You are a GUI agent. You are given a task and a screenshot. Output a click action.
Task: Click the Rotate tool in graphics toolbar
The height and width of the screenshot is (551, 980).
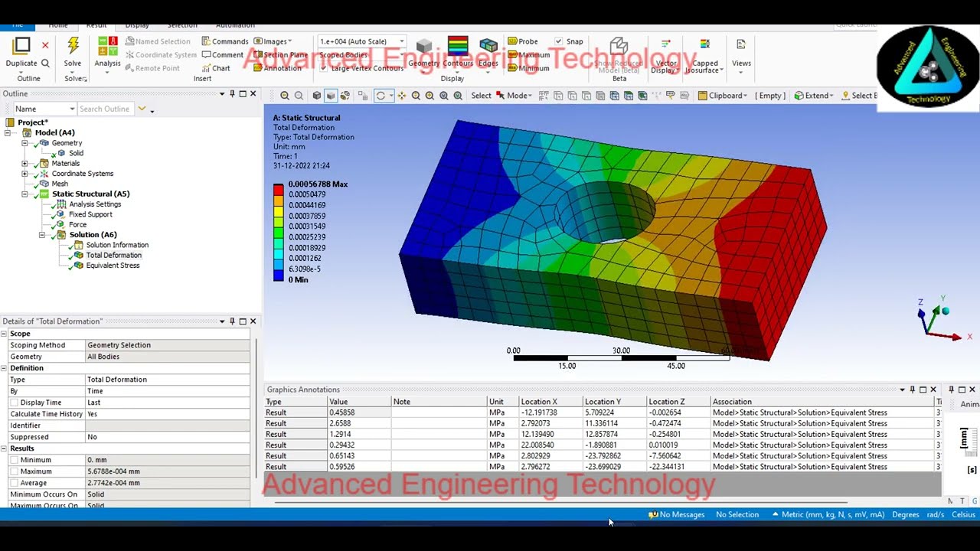point(381,96)
